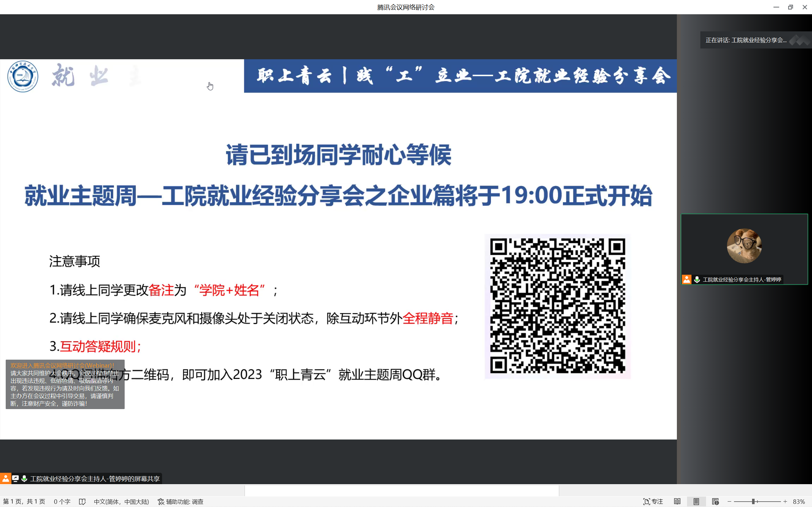The image size is (812, 507).
Task: Click the university logo emblem
Action: (23, 76)
